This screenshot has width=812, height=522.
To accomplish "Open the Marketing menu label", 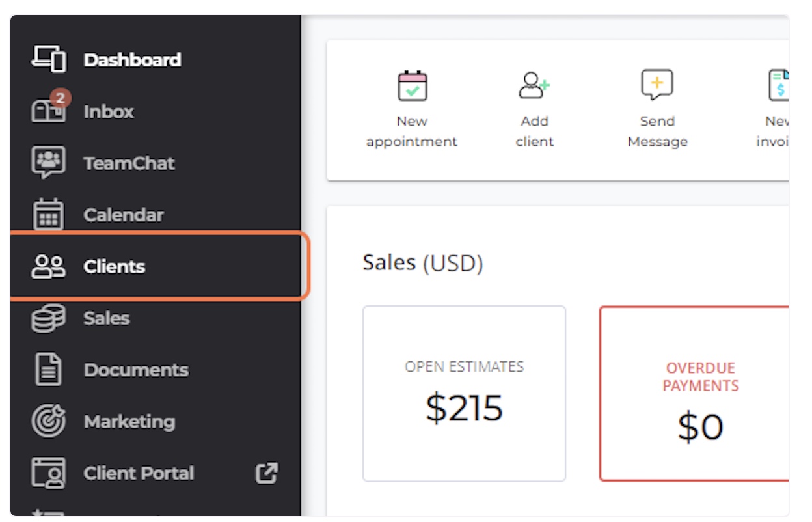I will click(129, 421).
